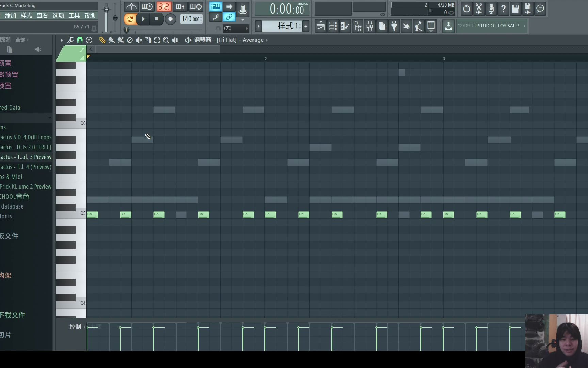588x368 pixels.
Task: Switch pattern/song mode toggle
Action: (x=130, y=19)
